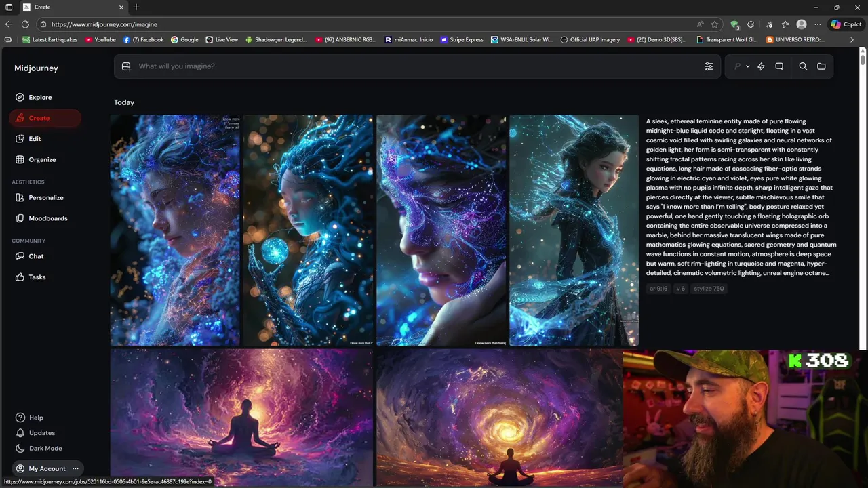Click the 'stylize 750' parameter tag
Screen dimensions: 868x488
709,289
